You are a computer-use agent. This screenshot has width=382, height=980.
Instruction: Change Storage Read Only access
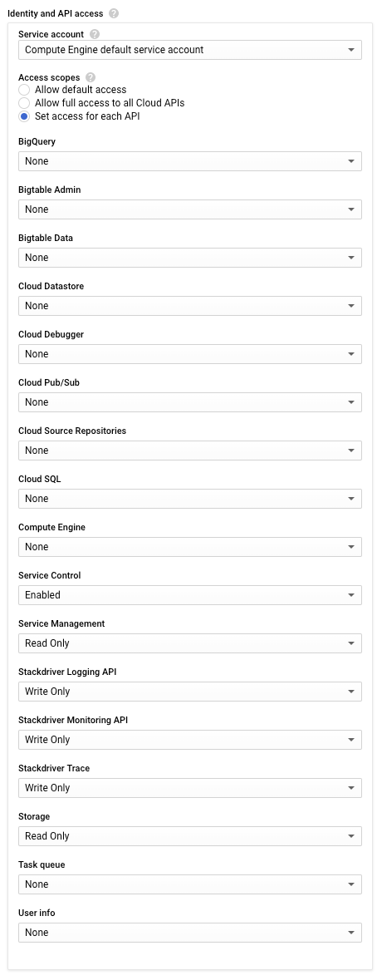click(189, 835)
